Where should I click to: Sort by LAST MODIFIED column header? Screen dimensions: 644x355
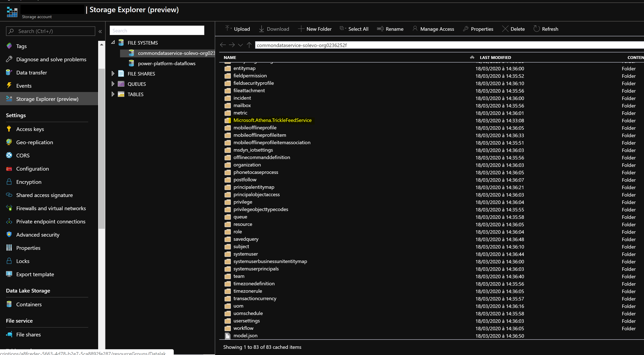(x=495, y=57)
